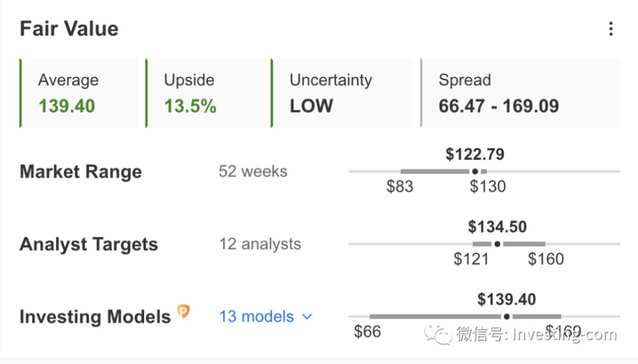Viewport: 638px width, 364px height.
Task: Click the Analyst Targets $134.50 dot marker
Action: 497,244
